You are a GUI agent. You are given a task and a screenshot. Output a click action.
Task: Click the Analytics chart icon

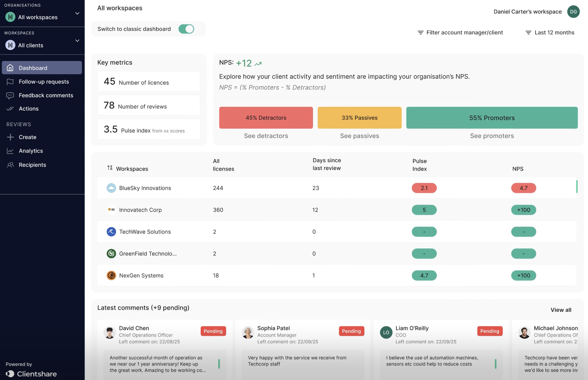click(x=10, y=151)
